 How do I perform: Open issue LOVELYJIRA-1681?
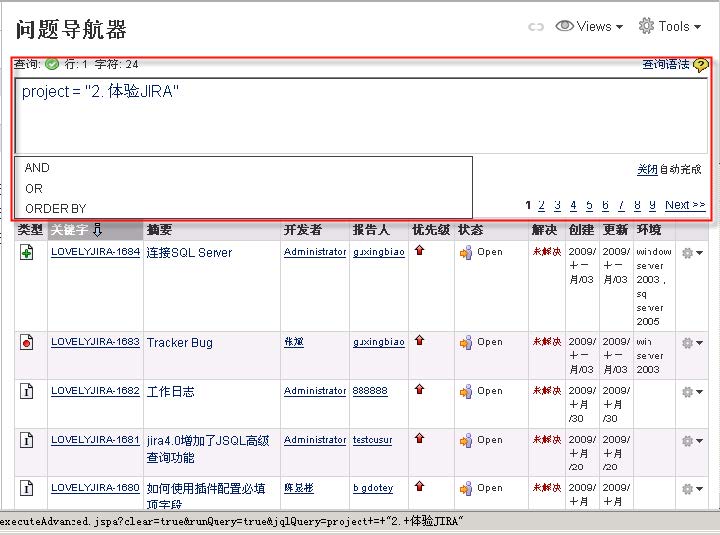tap(95, 439)
